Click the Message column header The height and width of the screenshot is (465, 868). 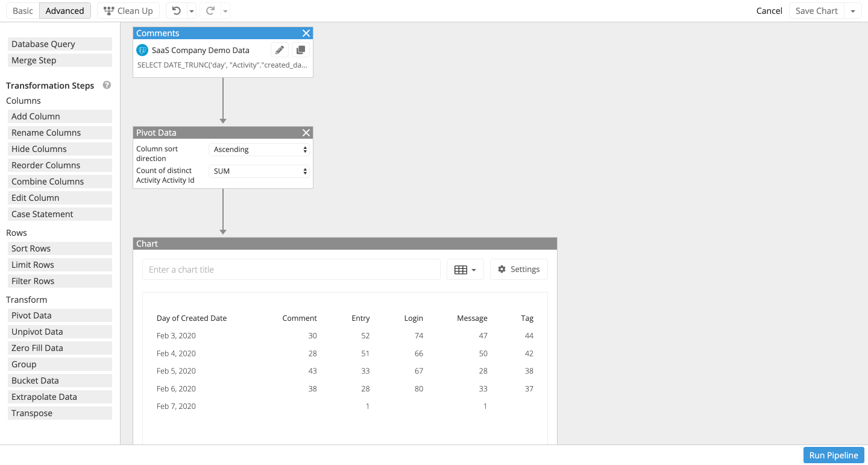coord(472,318)
